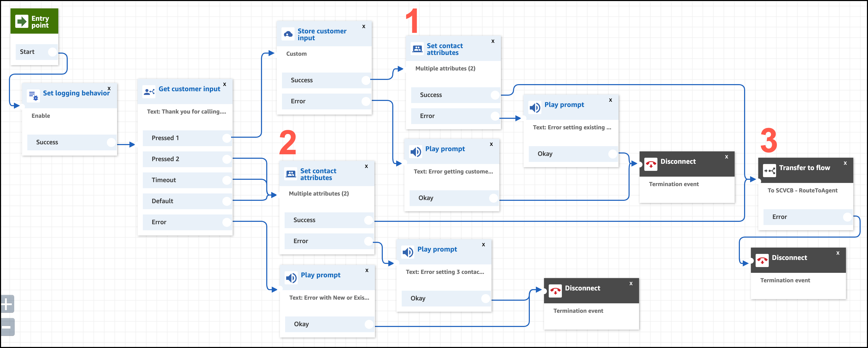The height and width of the screenshot is (348, 868).
Task: Click the Get customer input block icon
Action: (149, 91)
